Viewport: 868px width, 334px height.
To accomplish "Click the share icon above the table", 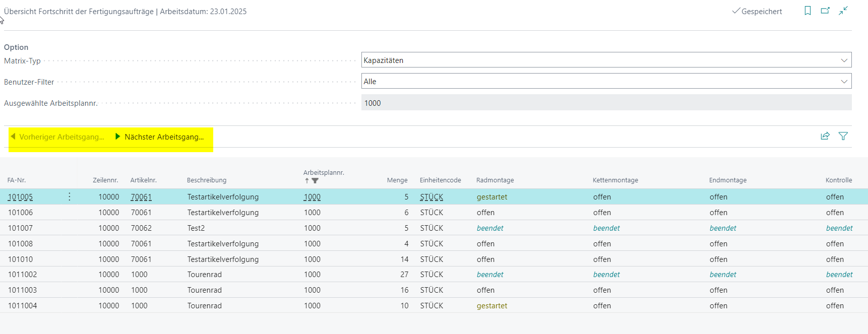I will (x=825, y=136).
